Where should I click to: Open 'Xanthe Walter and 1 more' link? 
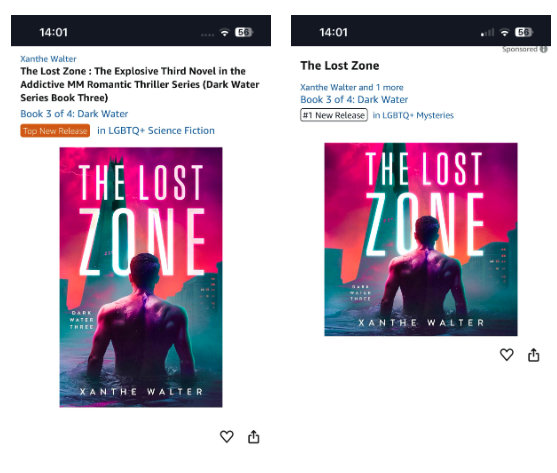[352, 87]
